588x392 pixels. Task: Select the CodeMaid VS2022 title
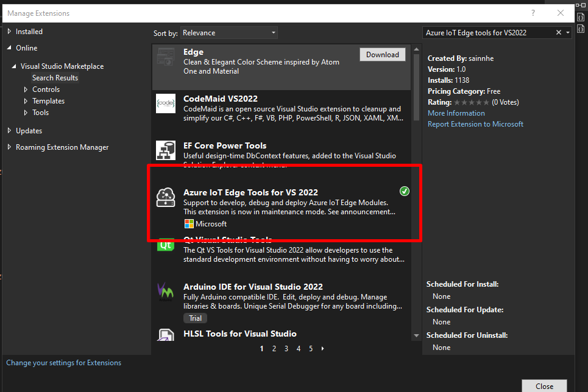tap(221, 99)
